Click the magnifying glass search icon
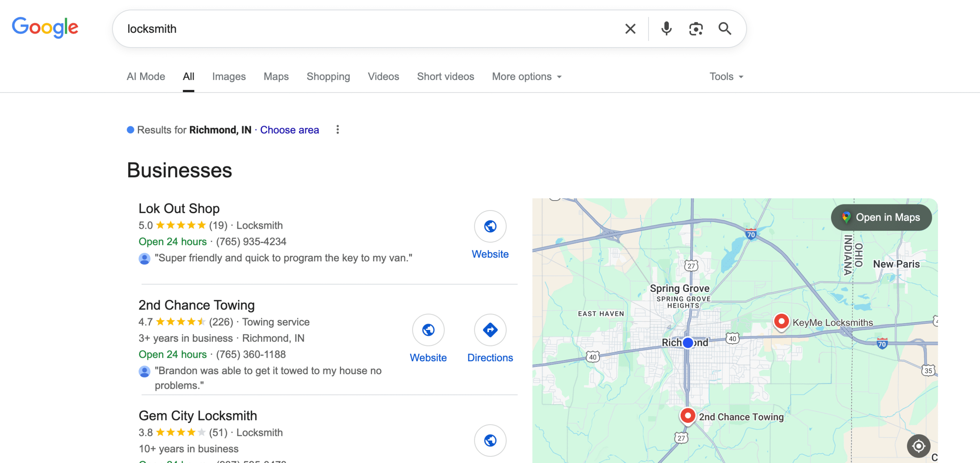980x463 pixels. 725,29
